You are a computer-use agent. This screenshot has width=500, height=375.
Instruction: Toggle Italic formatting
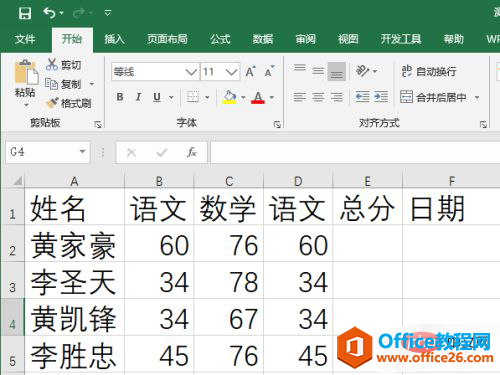point(138,97)
